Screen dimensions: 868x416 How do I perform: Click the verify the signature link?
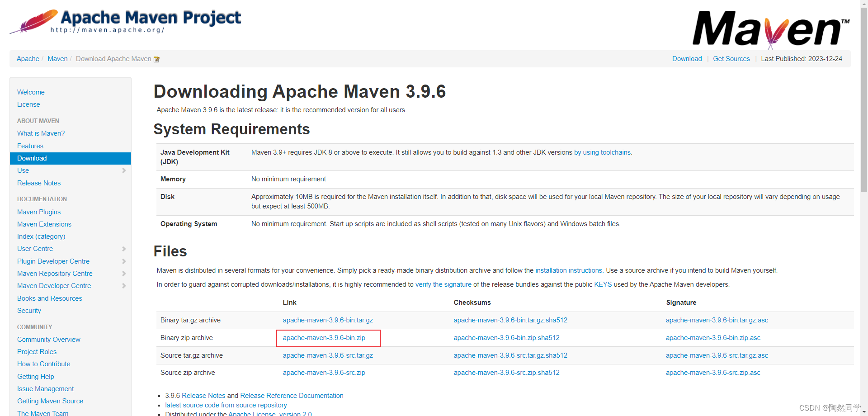coord(443,284)
